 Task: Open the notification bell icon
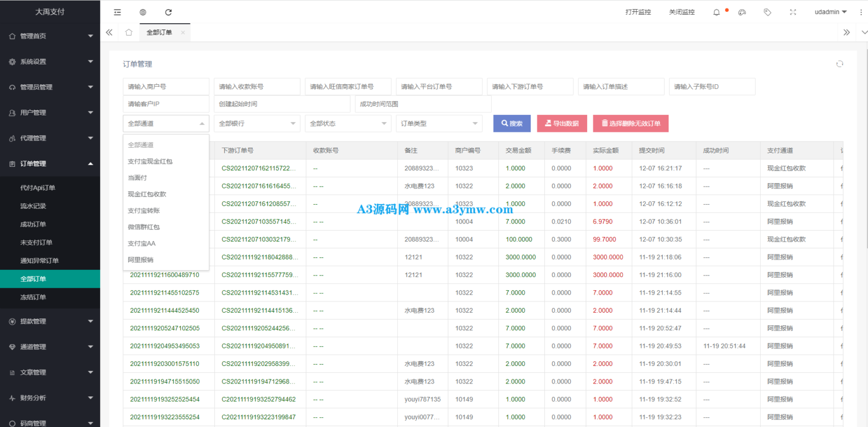(717, 12)
